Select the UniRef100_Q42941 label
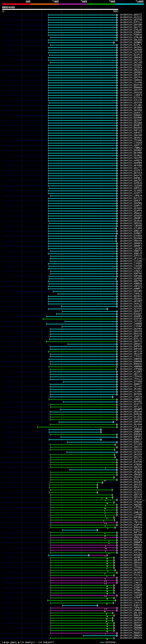Image resolution: width=146 pixels, height=644 pixels. click(x=131, y=48)
